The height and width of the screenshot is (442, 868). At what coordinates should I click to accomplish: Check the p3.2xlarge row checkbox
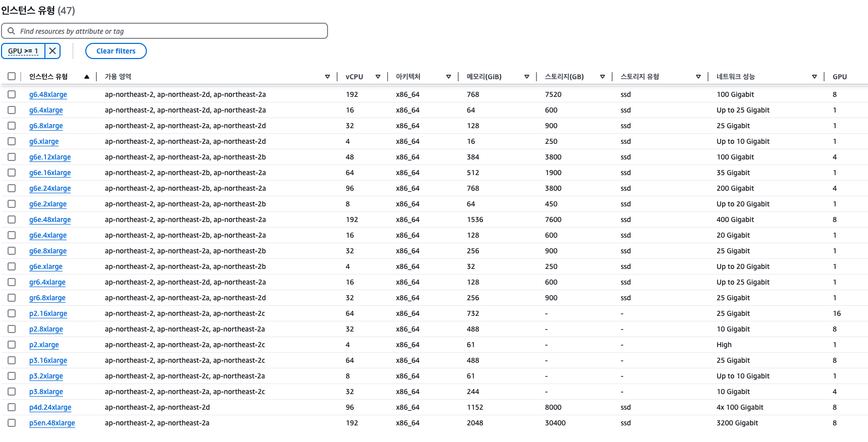click(x=12, y=376)
